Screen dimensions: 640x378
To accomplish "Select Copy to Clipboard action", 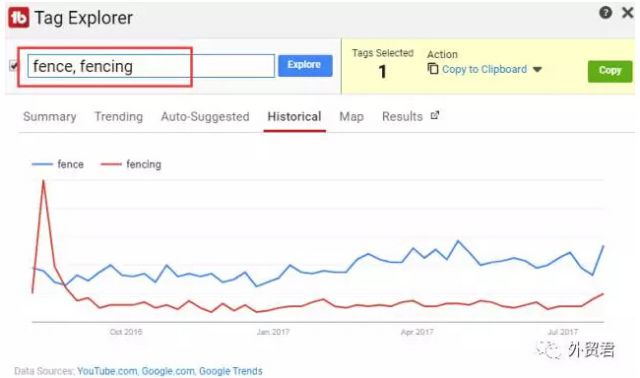I will tap(484, 69).
